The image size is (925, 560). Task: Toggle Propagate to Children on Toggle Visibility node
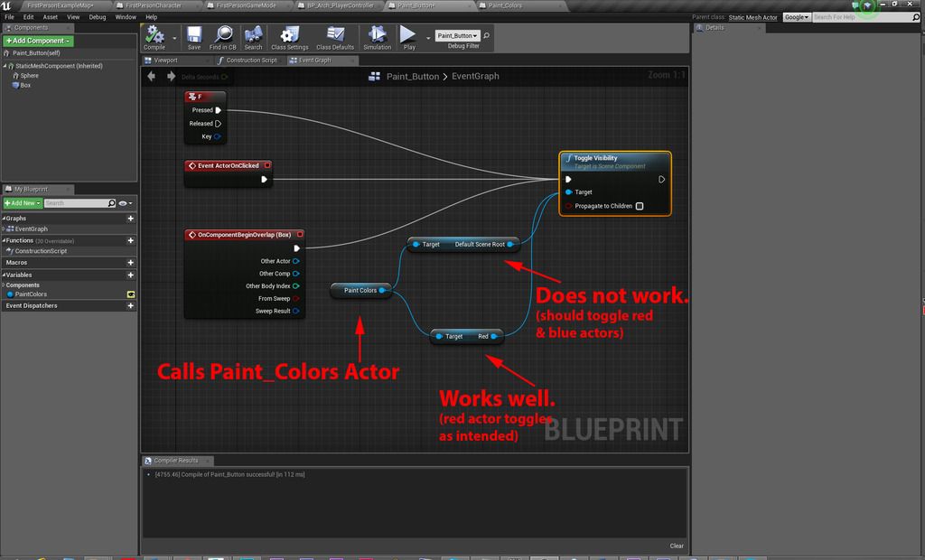[x=639, y=205]
